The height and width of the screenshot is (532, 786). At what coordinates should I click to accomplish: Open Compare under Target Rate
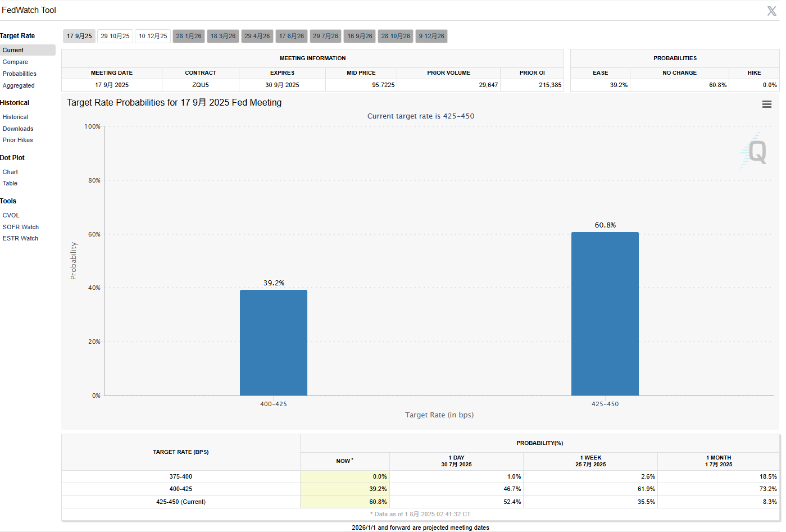click(x=15, y=62)
